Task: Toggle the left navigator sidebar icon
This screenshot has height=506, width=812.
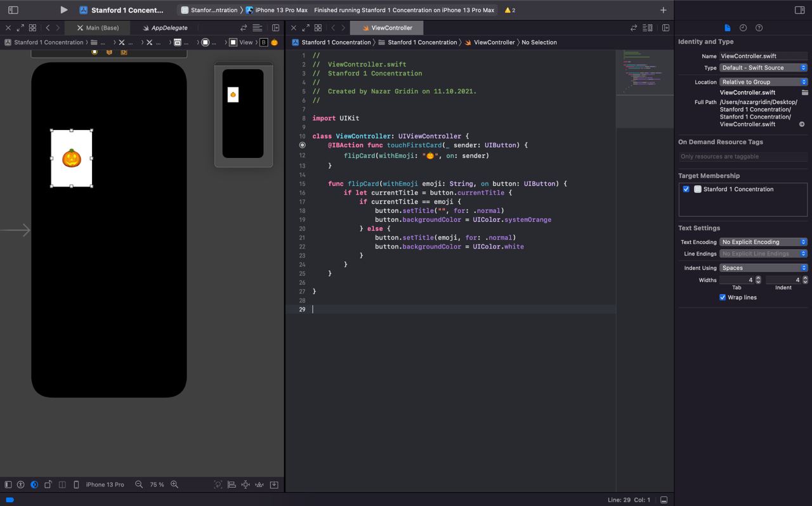Action: [13, 10]
